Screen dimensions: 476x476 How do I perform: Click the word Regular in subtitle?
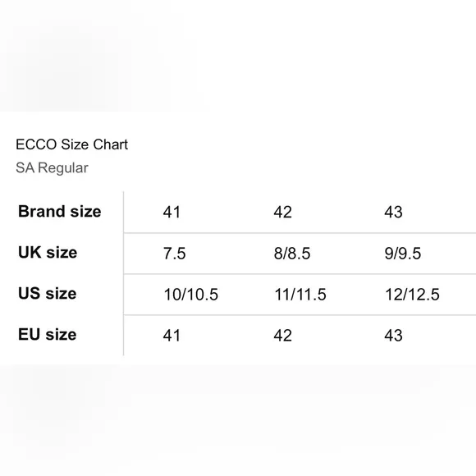click(63, 168)
